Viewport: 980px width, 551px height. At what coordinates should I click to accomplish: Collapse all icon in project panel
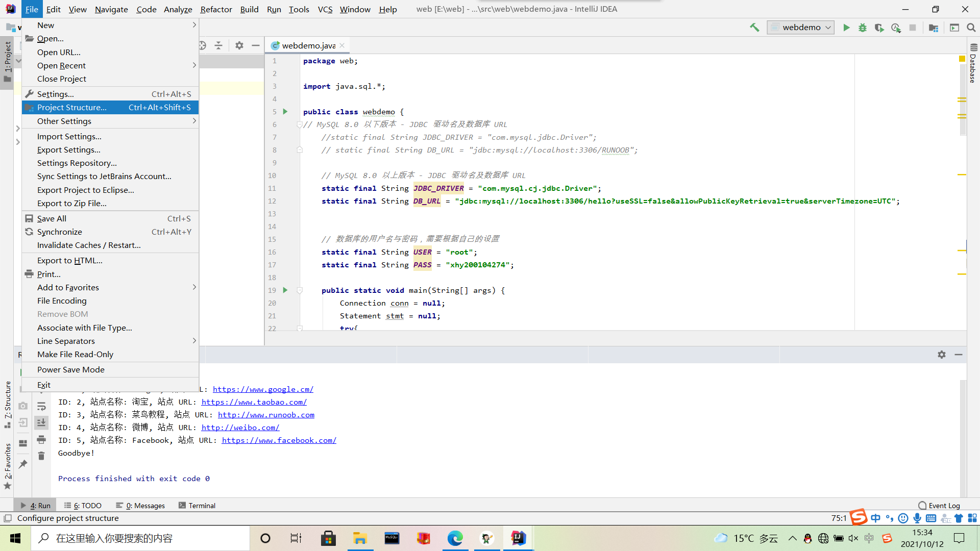[x=218, y=45]
